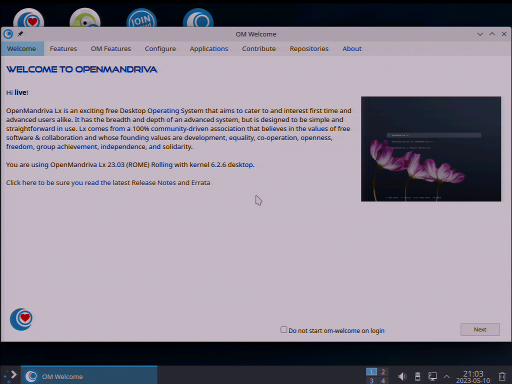
Task: Open the application launcher in the taskbar
Action: click(10, 375)
